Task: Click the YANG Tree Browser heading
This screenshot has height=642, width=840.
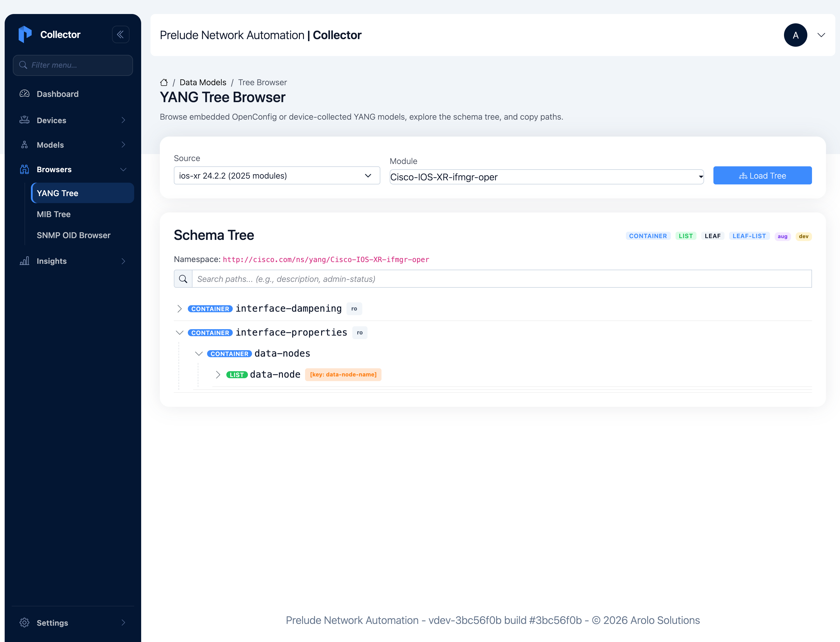Action: [x=223, y=97]
